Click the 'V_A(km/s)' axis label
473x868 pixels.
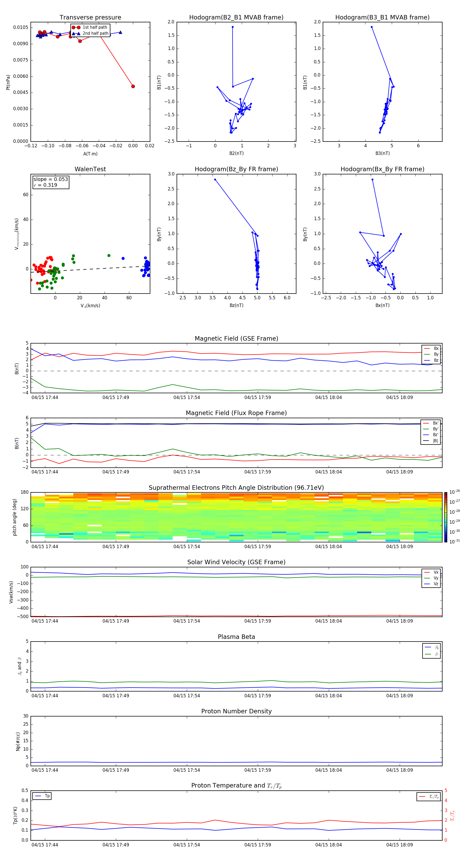coord(90,306)
